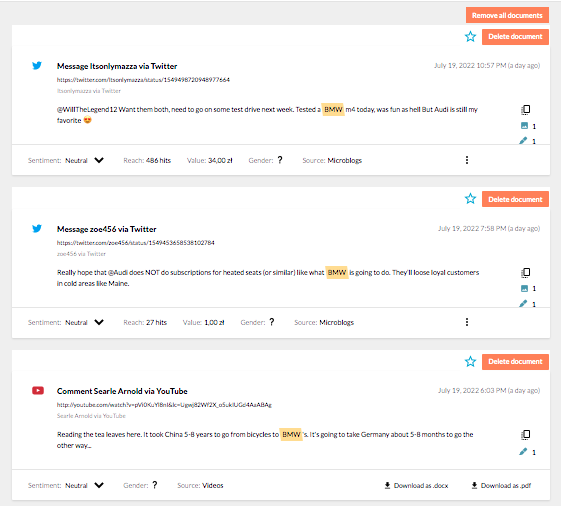The height and width of the screenshot is (506, 561).
Task: Click "Itsonlymazza via Twitter" author subtitle
Action: pos(89,91)
